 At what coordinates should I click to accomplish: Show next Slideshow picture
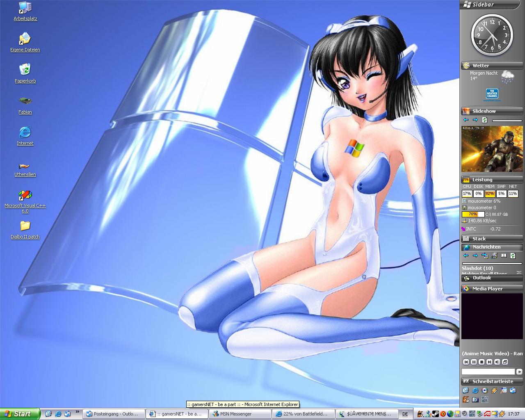(475, 120)
